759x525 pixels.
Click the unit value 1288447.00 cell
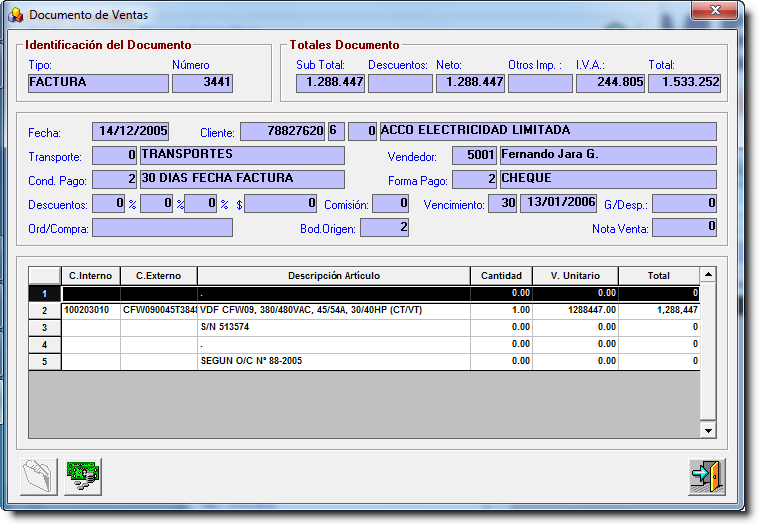point(575,310)
